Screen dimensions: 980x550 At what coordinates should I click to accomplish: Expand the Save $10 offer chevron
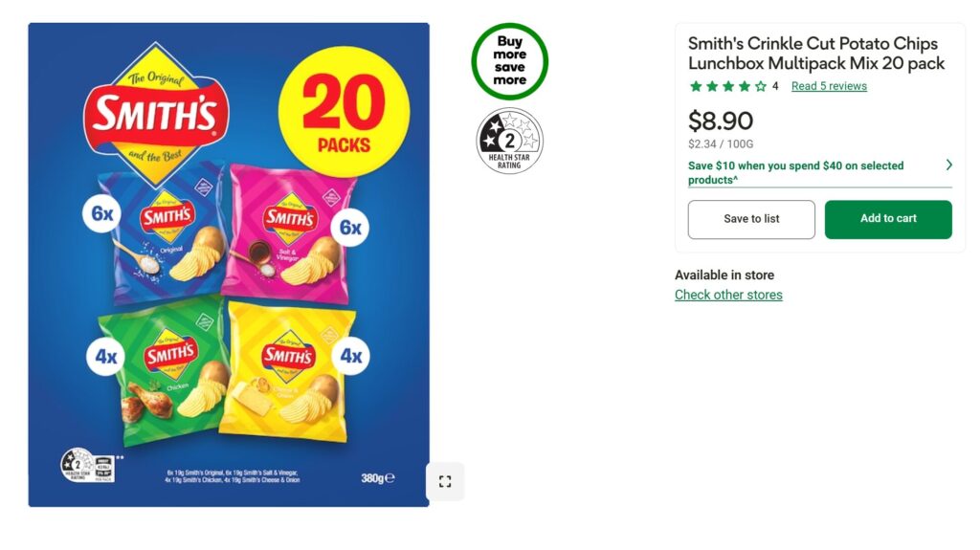click(948, 165)
